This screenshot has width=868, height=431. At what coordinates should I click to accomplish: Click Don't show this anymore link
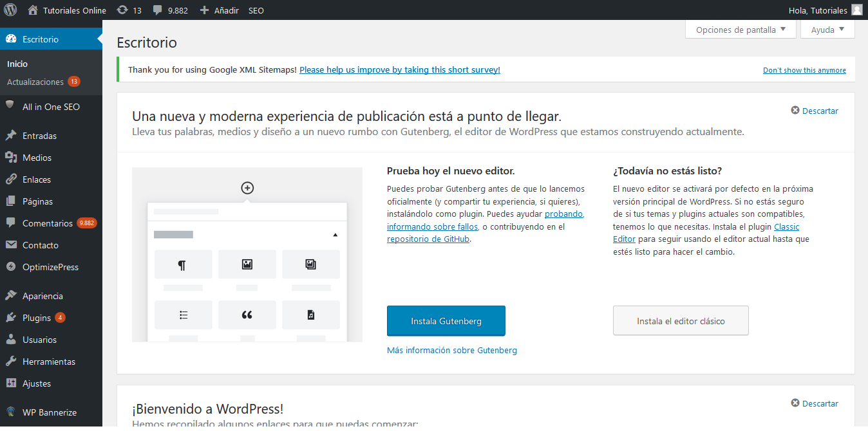(x=805, y=70)
